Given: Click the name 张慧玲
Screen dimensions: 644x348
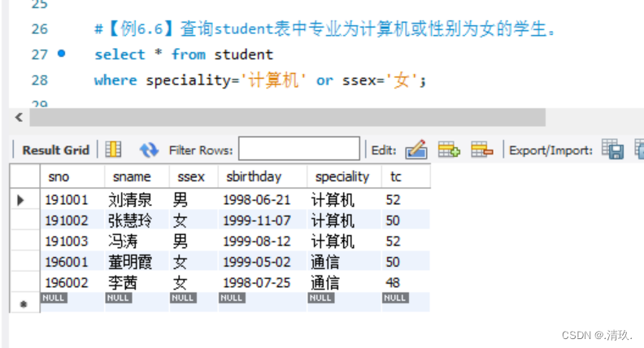Looking at the screenshot, I should pyautogui.click(x=130, y=220).
